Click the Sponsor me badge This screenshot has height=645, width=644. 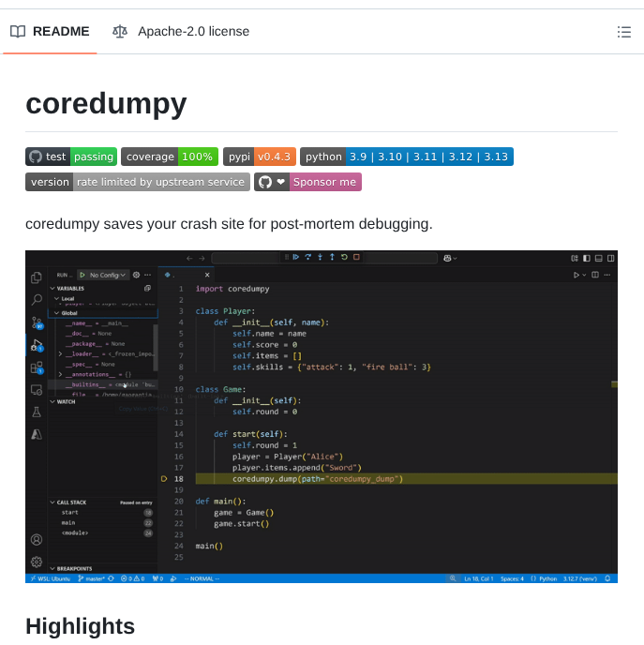coord(307,182)
